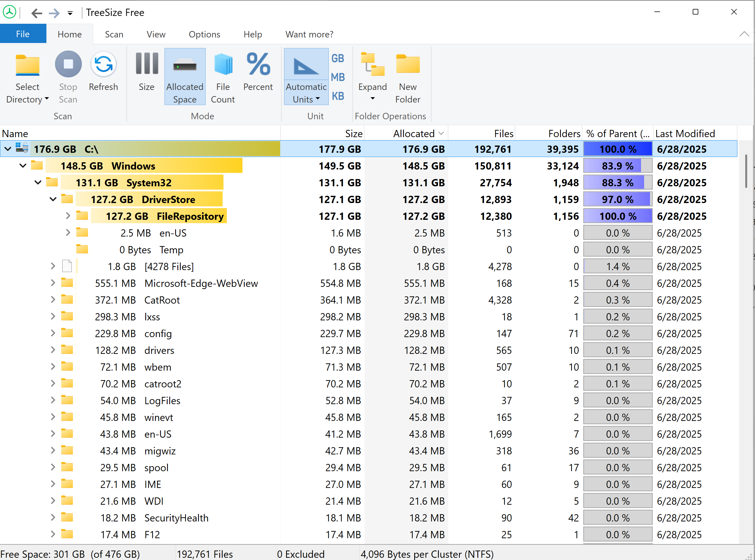The width and height of the screenshot is (755, 560).
Task: Sort by the Allocated column header
Action: [x=406, y=133]
